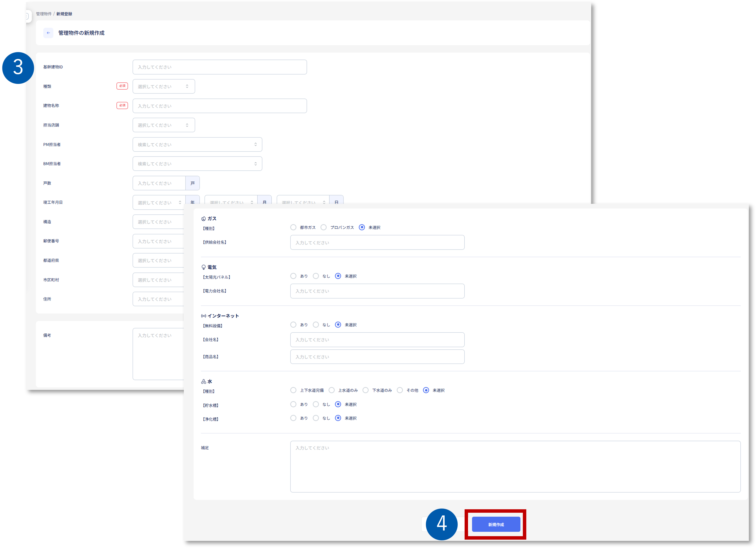Image resolution: width=756 pixels, height=549 pixels.
Task: Select 未選択 for gas 種別
Action: (x=362, y=227)
